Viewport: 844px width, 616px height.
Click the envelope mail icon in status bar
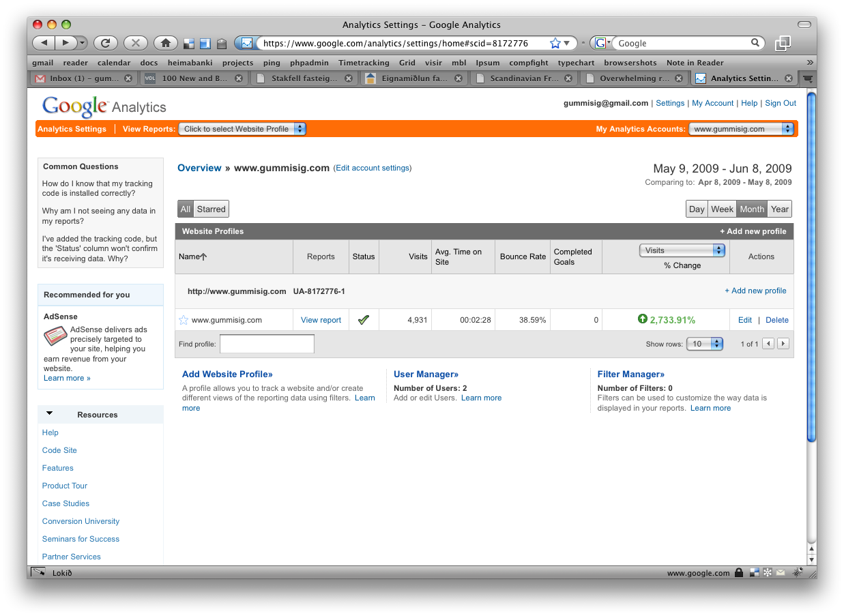point(781,573)
